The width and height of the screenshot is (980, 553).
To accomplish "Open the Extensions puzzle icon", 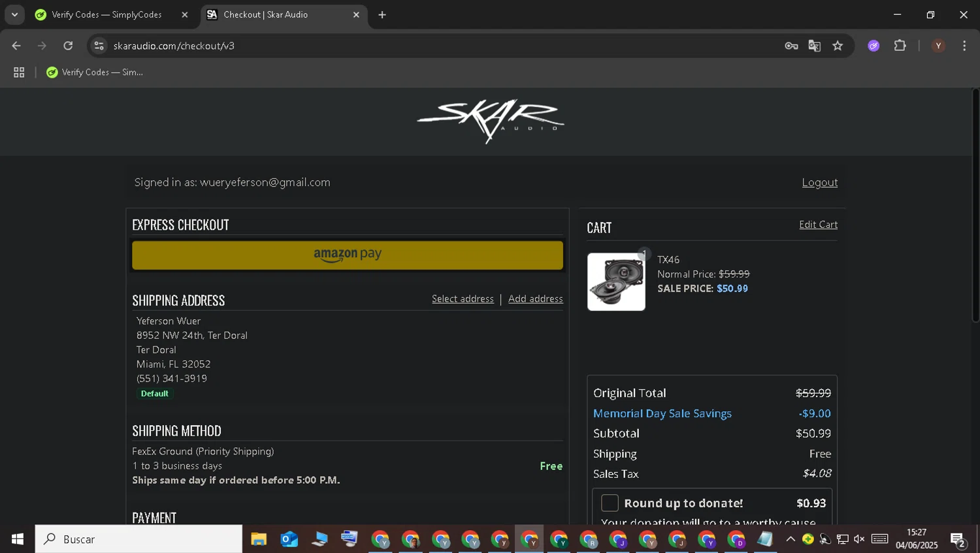I will click(900, 46).
